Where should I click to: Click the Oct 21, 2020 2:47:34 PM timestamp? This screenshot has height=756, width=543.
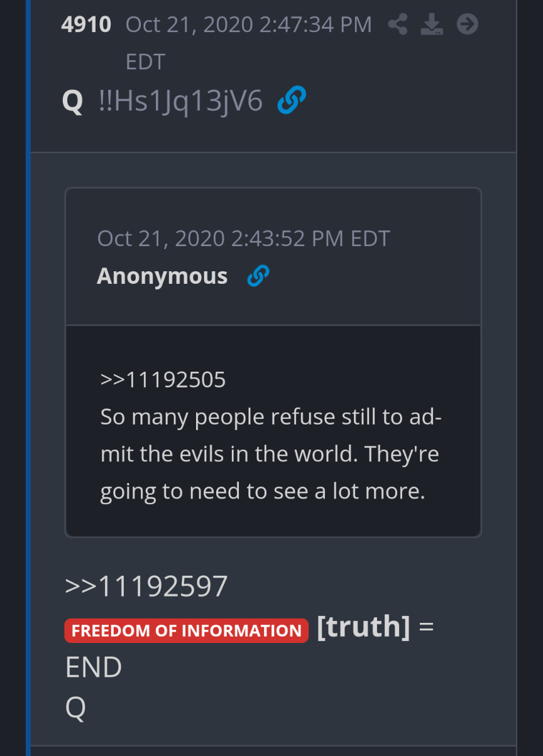click(249, 24)
